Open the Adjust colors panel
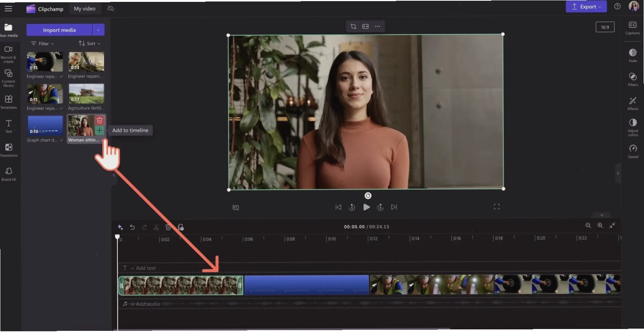644x332 pixels. click(632, 127)
